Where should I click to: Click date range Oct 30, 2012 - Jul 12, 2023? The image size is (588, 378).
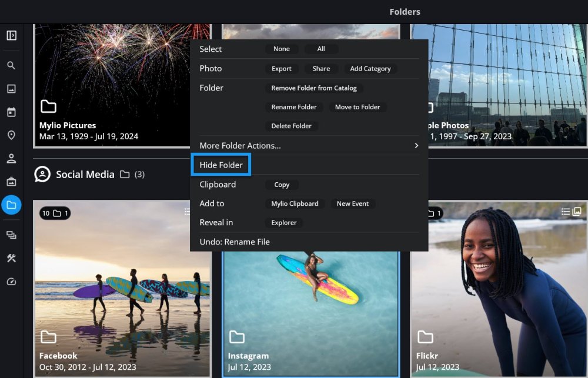88,367
